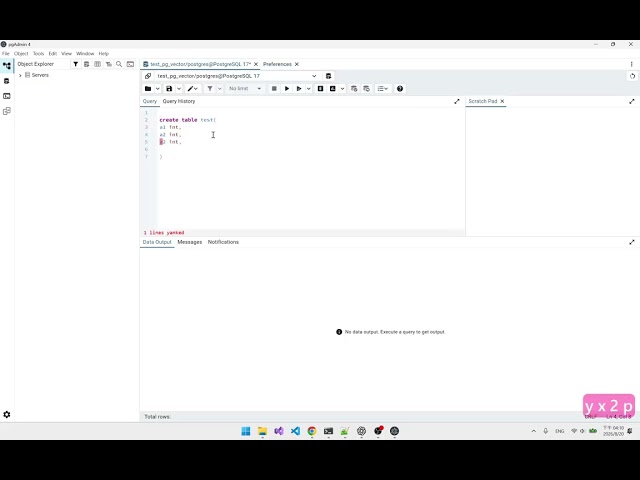
Task: Open the Object menu
Action: pyautogui.click(x=21, y=53)
